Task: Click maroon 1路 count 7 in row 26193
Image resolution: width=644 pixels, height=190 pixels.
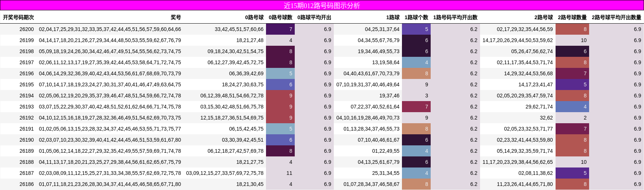Action: tap(416, 107)
